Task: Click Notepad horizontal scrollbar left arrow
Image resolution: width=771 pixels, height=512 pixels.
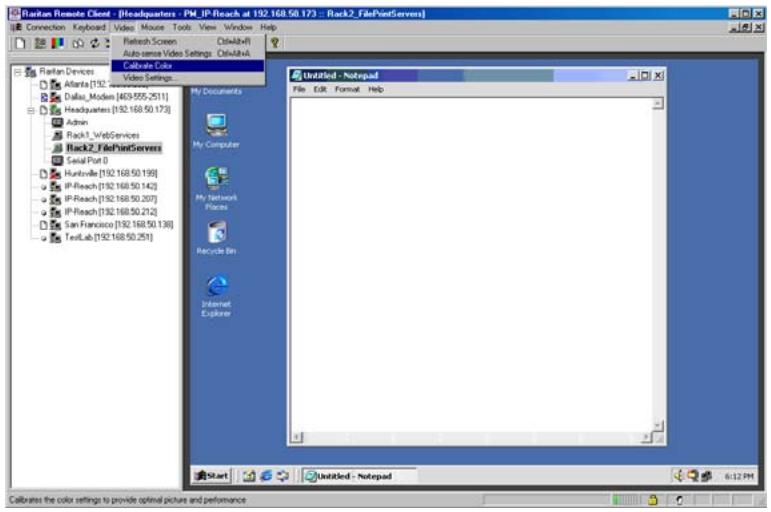Action: coord(297,437)
